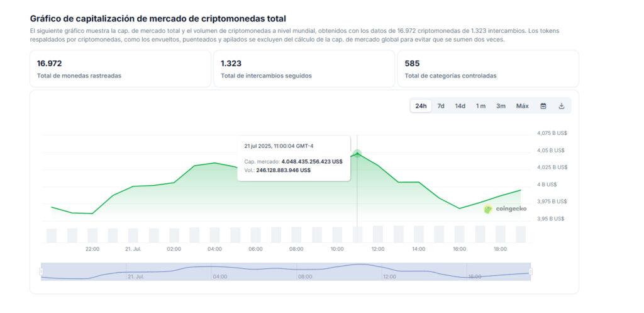Select the 7d time range
This screenshot has height=313, width=644.
click(x=441, y=106)
